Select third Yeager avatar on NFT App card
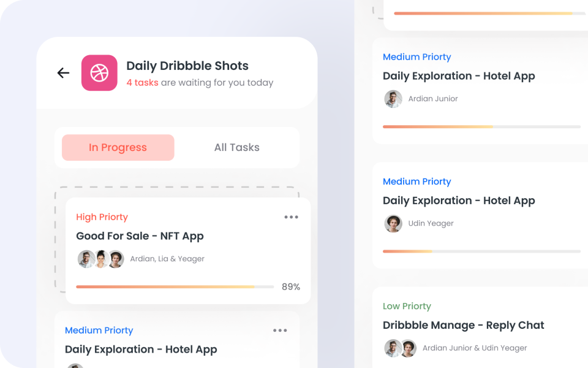The image size is (588, 368). pos(116,259)
